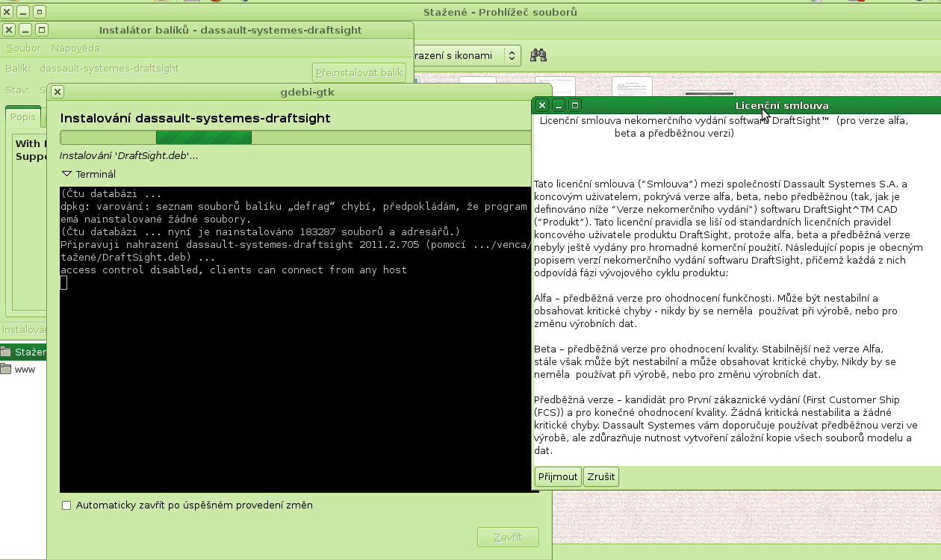
Task: Open the Soubor menu
Action: [x=24, y=48]
